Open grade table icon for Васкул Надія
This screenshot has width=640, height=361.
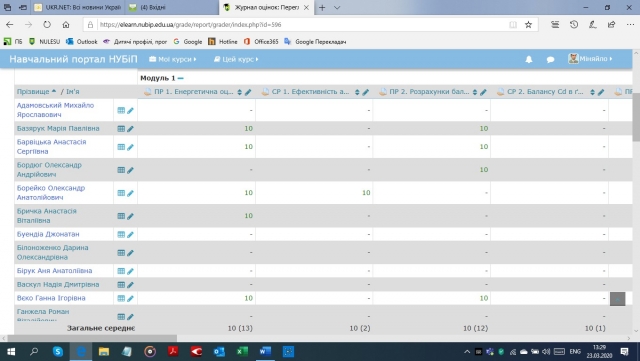pyautogui.click(x=121, y=285)
